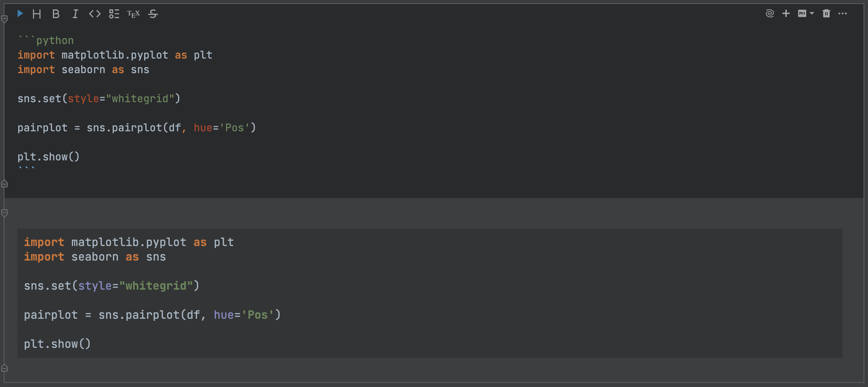The height and width of the screenshot is (387, 868).
Task: Open the cell type Markdown dropdown
Action: 806,14
